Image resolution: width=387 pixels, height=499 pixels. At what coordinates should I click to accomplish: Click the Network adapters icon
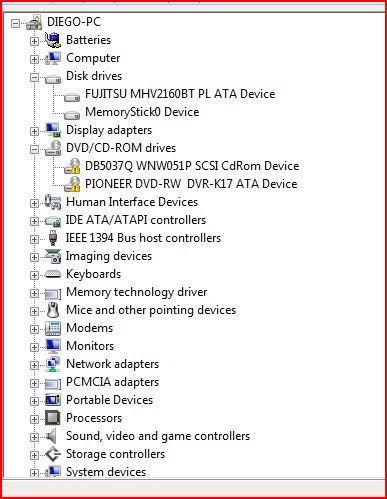point(53,364)
